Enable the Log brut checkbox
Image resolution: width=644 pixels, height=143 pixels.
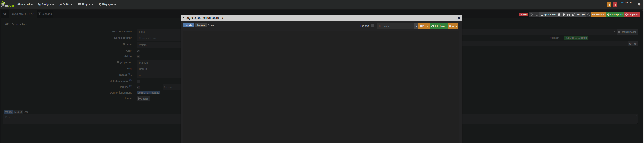373,26
